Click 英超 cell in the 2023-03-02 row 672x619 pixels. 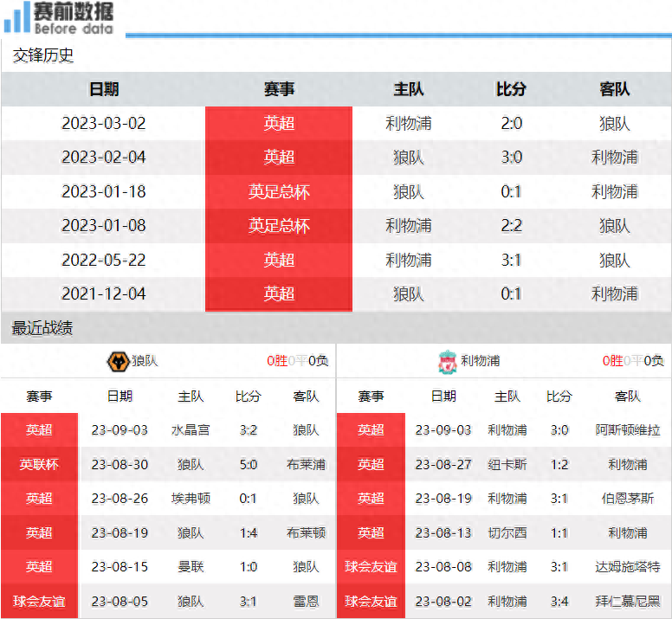coord(279,124)
